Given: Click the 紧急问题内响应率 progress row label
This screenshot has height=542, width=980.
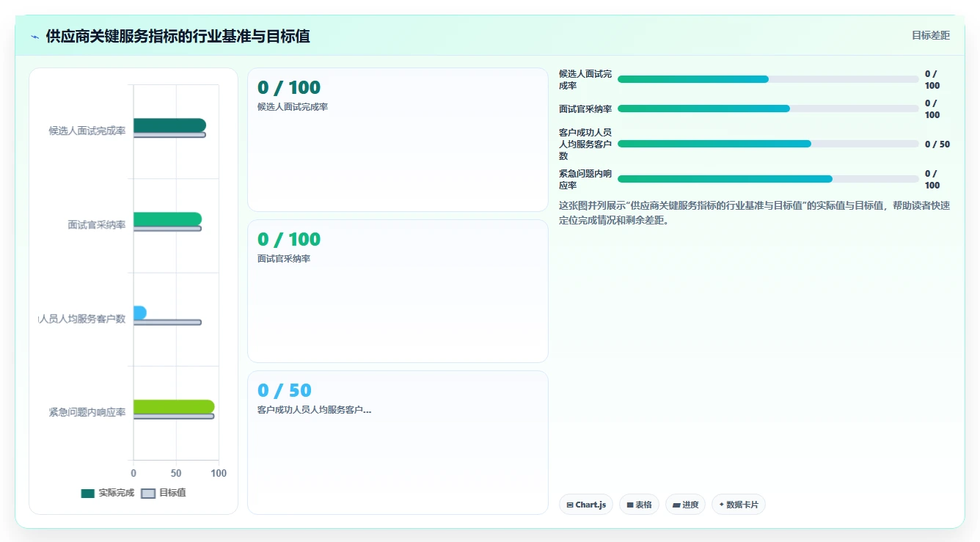Looking at the screenshot, I should pyautogui.click(x=585, y=180).
